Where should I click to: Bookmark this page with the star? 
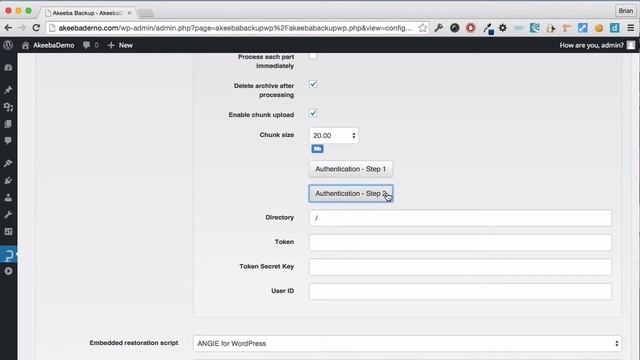(x=422, y=28)
